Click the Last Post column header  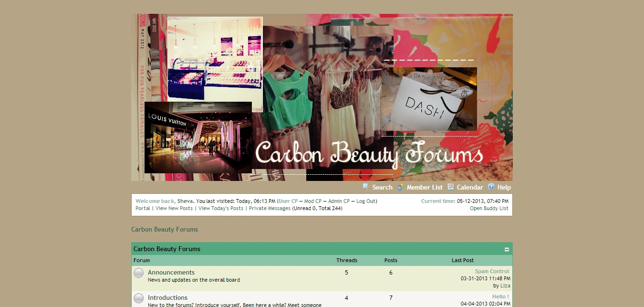point(463,260)
